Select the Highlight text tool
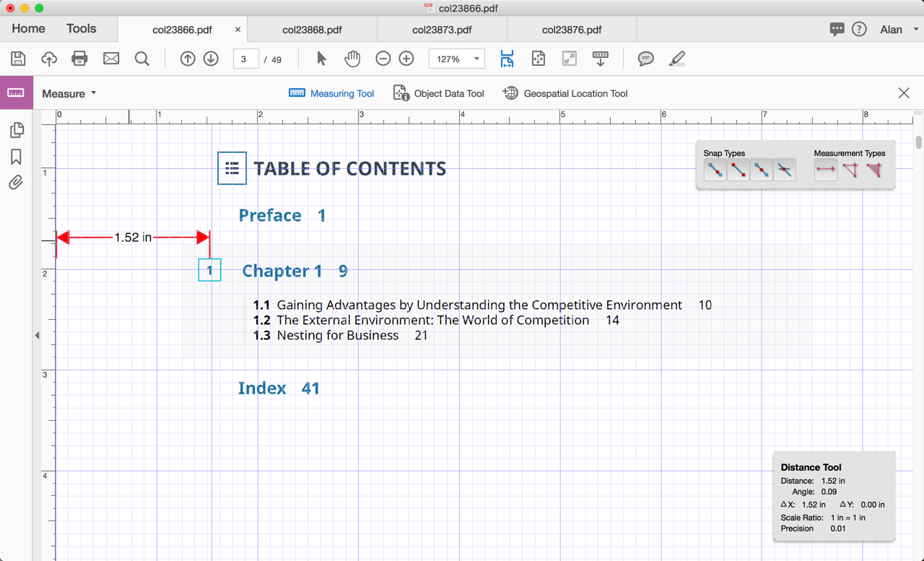 [676, 58]
